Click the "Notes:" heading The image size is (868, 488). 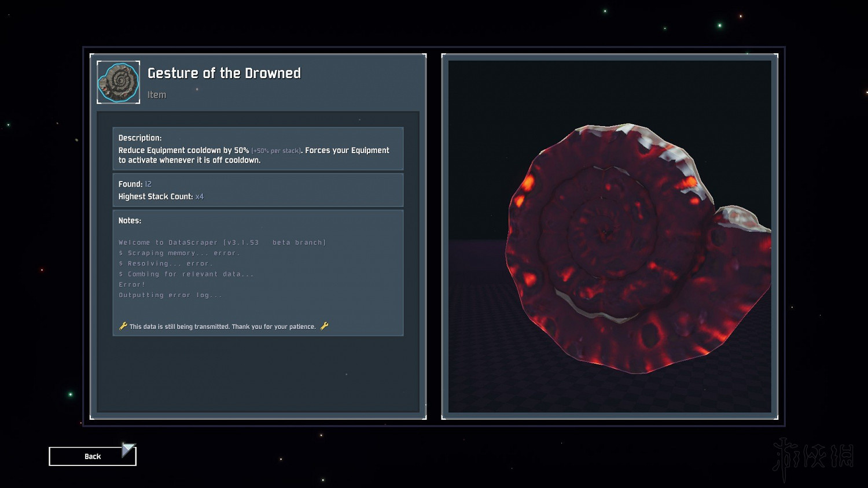click(x=130, y=220)
